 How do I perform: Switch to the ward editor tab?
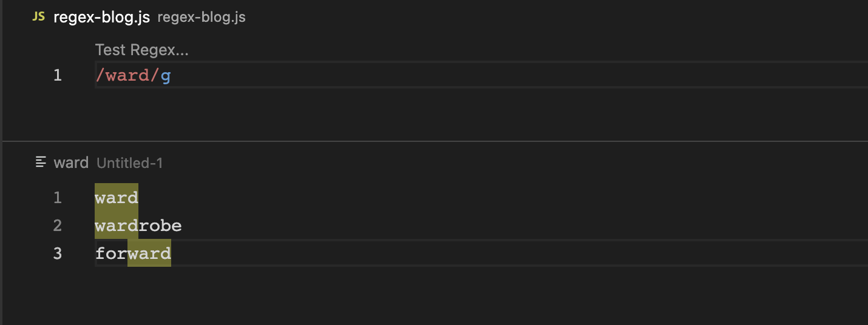[x=71, y=162]
